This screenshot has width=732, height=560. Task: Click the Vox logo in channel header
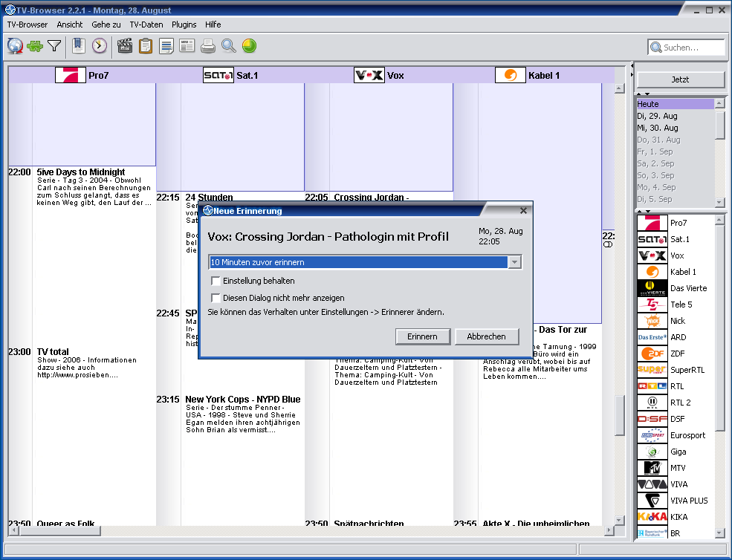369,75
